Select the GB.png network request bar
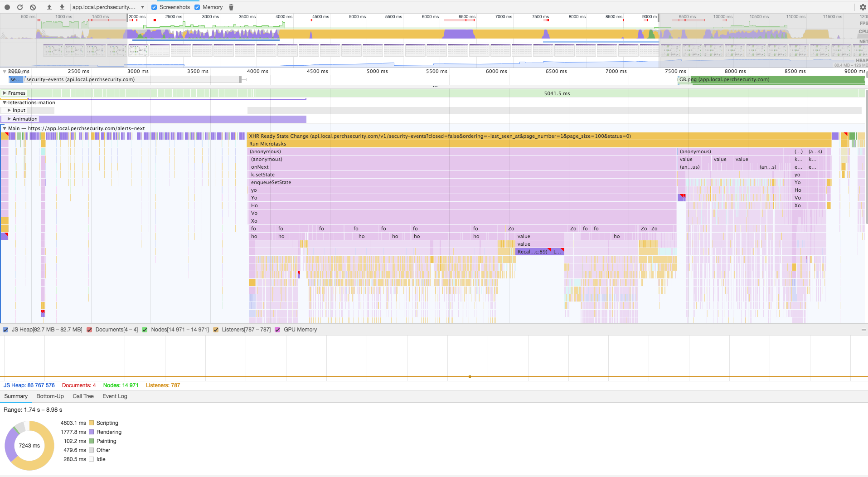The image size is (868, 477). pyautogui.click(x=771, y=79)
